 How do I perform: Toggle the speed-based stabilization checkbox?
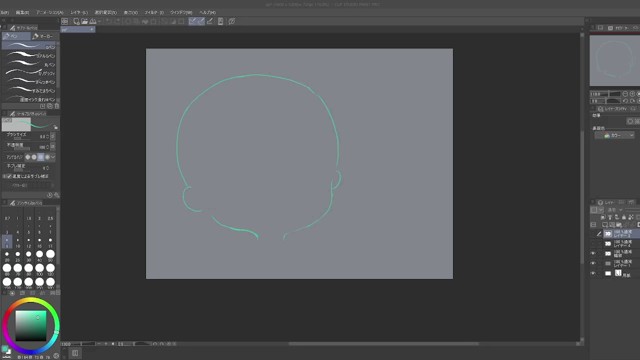(x=9, y=176)
